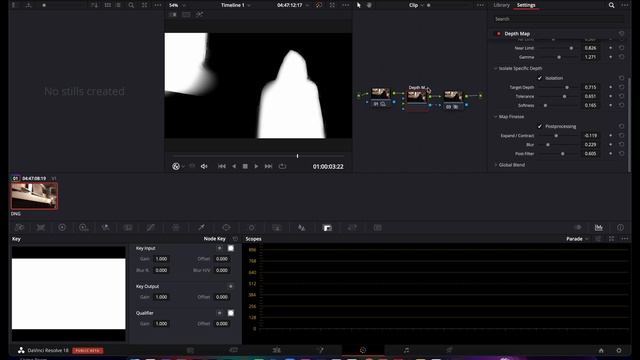This screenshot has height=360, width=640.
Task: Toggle highlight mode wand icon
Action: (x=199, y=15)
